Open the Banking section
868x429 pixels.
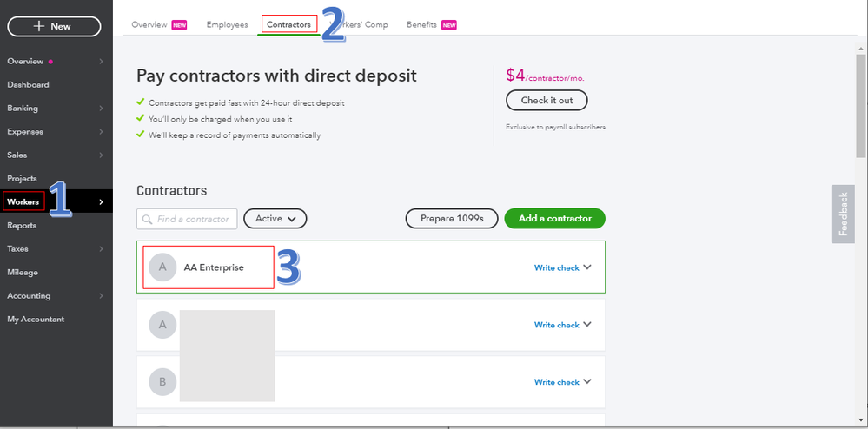tap(23, 109)
